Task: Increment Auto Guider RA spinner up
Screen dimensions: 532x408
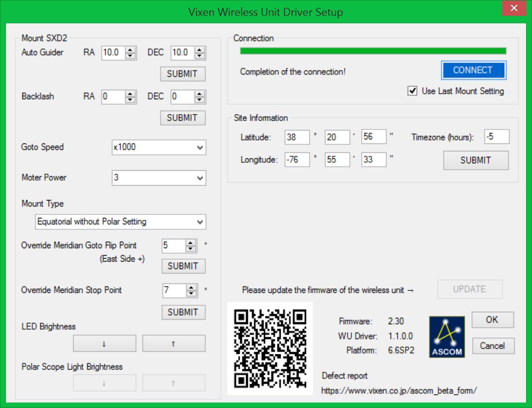Action: coord(131,50)
